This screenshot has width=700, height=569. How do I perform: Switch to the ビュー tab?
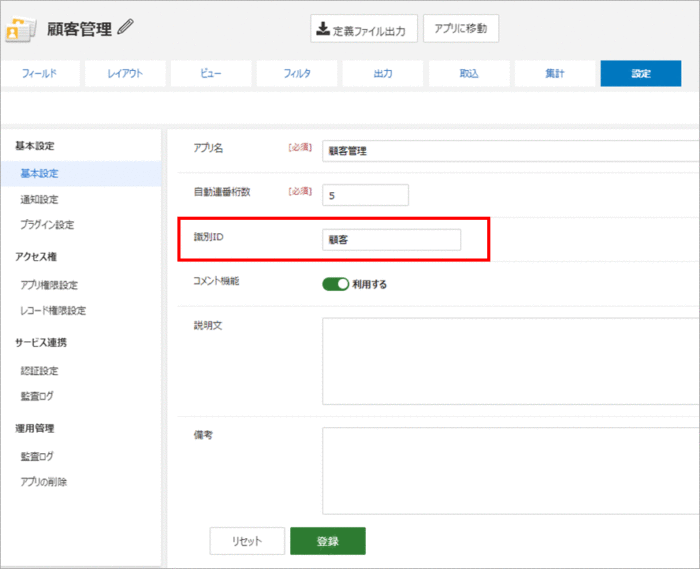click(x=211, y=73)
